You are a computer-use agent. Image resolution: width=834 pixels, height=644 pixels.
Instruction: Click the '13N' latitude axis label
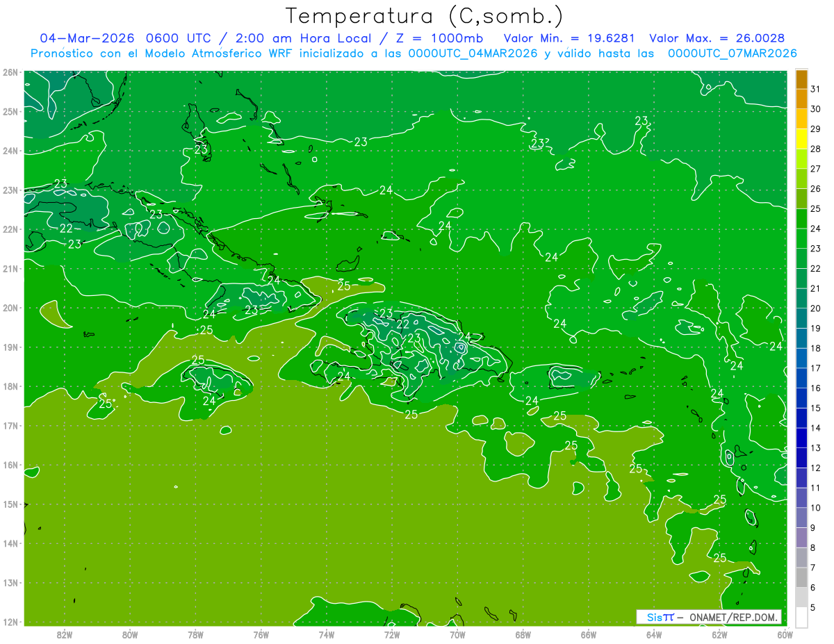10,582
